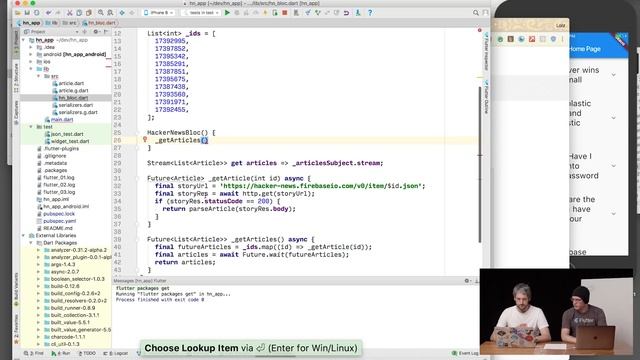Expand the analyzer-0.31.2-alpha.2 package node
The width and height of the screenshot is (640, 360).
click(x=38, y=250)
